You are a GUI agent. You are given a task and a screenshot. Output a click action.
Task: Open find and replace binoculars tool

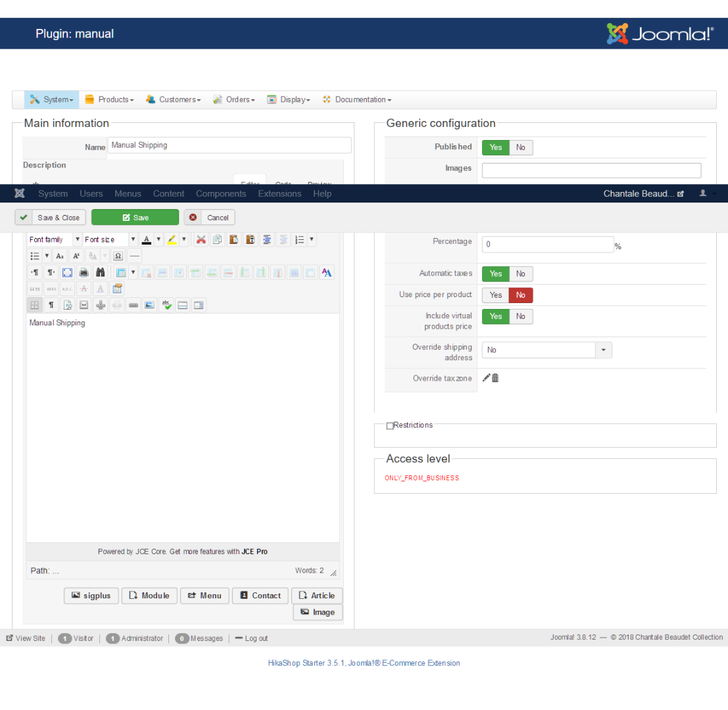pyautogui.click(x=100, y=272)
